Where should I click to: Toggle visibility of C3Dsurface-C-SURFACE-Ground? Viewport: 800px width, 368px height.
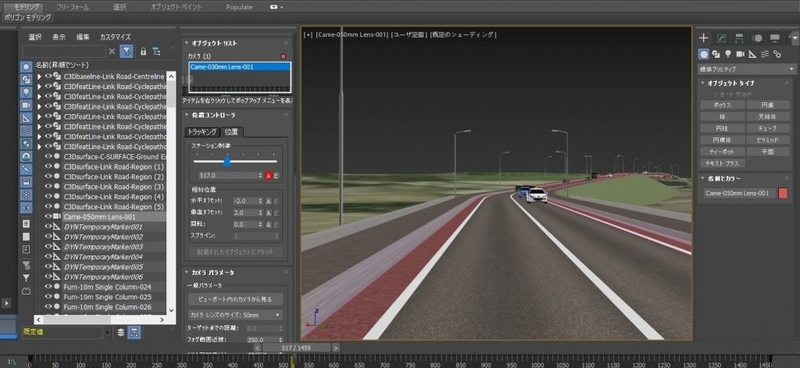click(48, 156)
